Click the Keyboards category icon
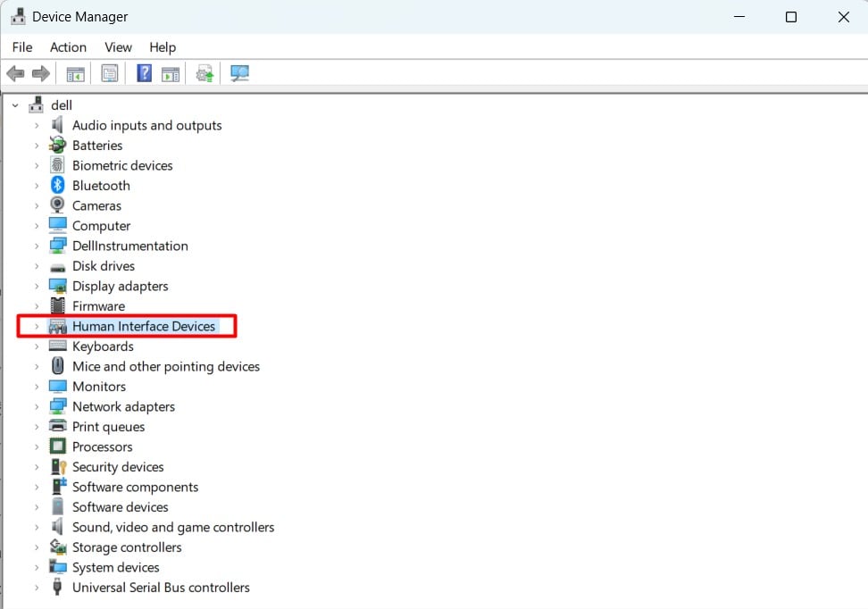 click(57, 346)
